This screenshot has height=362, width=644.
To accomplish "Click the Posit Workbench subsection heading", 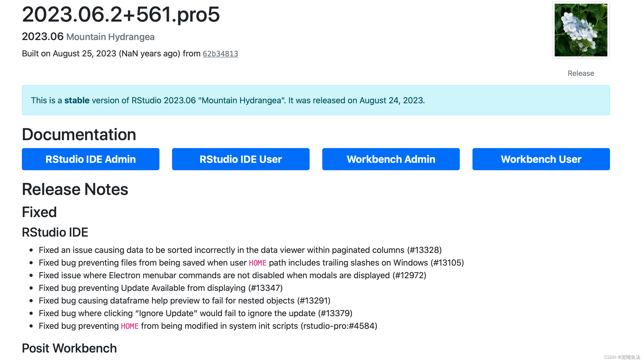I will (69, 348).
